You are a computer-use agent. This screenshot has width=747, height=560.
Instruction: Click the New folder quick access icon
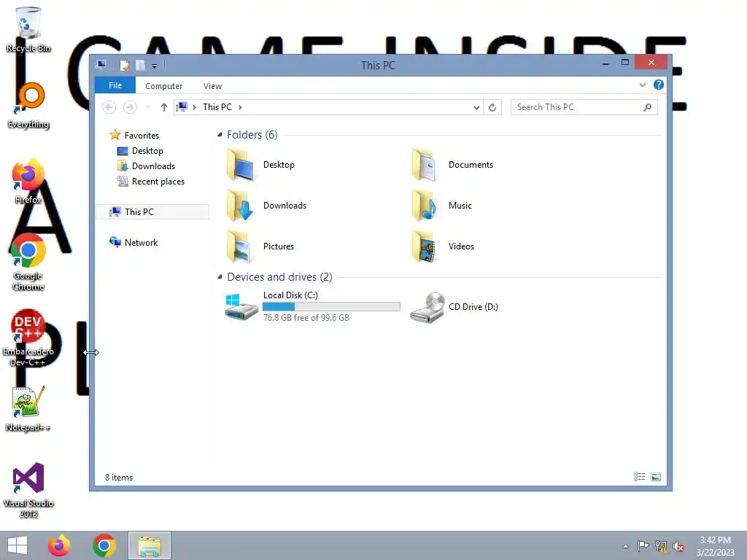coord(140,65)
